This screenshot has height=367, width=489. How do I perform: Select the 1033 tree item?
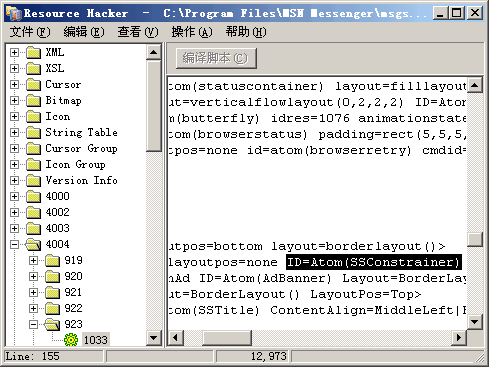pyautogui.click(x=96, y=340)
